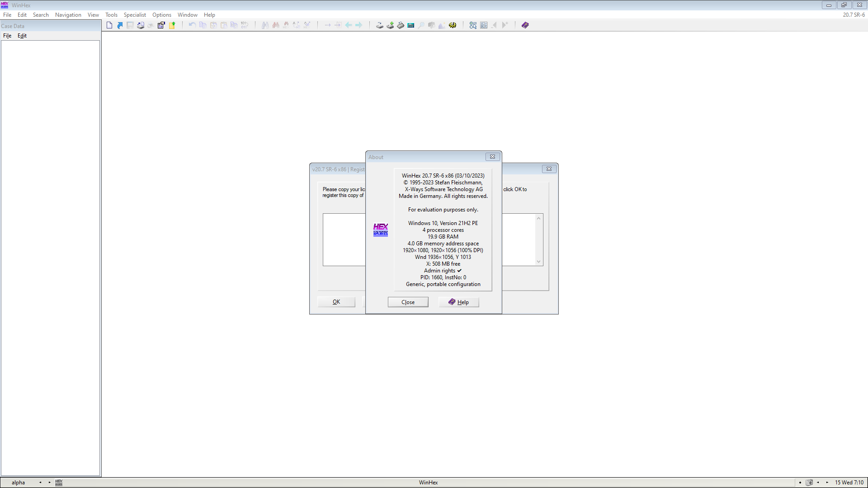The height and width of the screenshot is (488, 868).
Task: Click the WinHex icon in bottom taskbar
Action: (x=59, y=483)
